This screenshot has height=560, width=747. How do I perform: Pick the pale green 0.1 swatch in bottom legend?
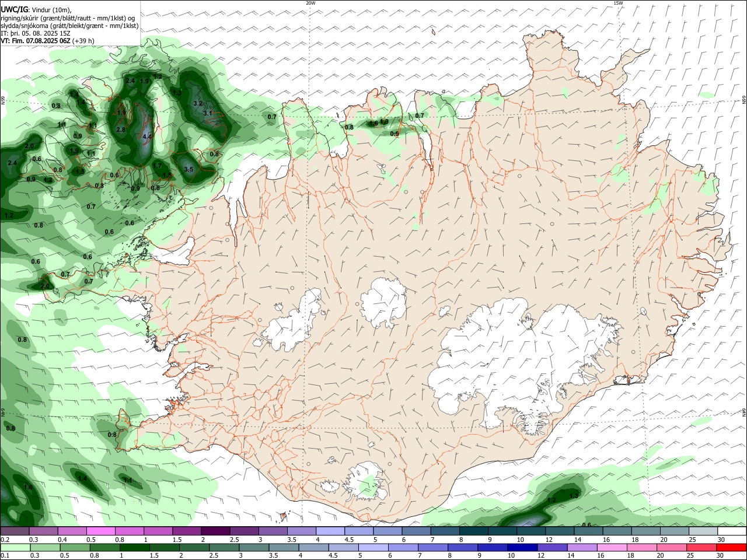click(x=15, y=548)
